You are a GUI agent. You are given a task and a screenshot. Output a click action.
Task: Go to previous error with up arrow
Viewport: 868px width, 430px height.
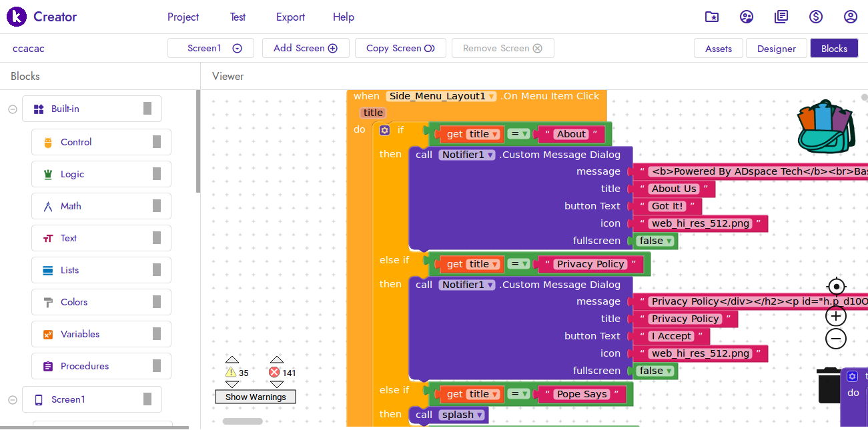276,359
